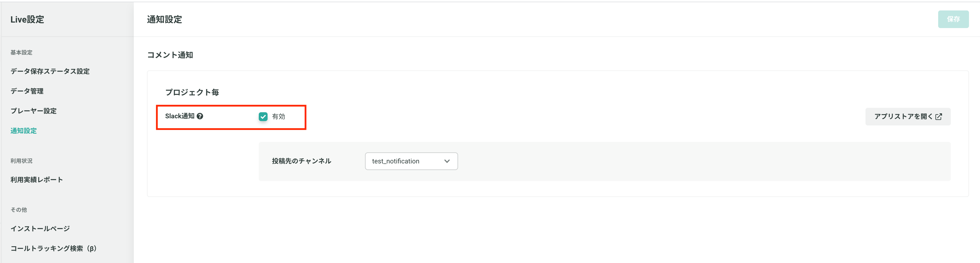980x263 pixels.
Task: Select プレーヤー設定 from sidebar
Action: click(x=34, y=111)
